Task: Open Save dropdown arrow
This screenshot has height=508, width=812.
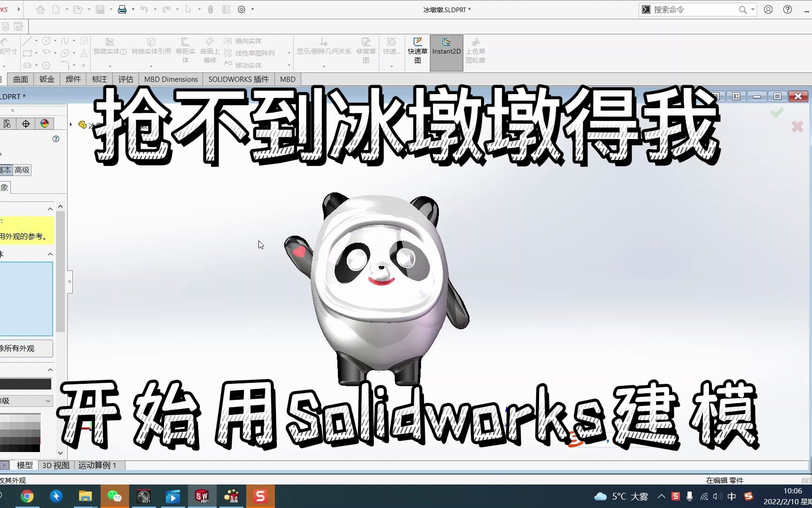Action: coord(111,9)
